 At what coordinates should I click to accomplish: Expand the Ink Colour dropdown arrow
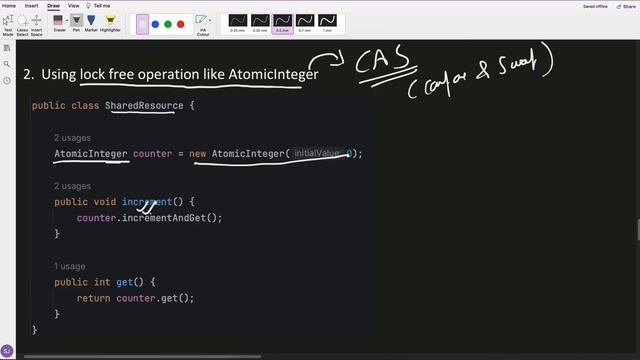(210, 20)
